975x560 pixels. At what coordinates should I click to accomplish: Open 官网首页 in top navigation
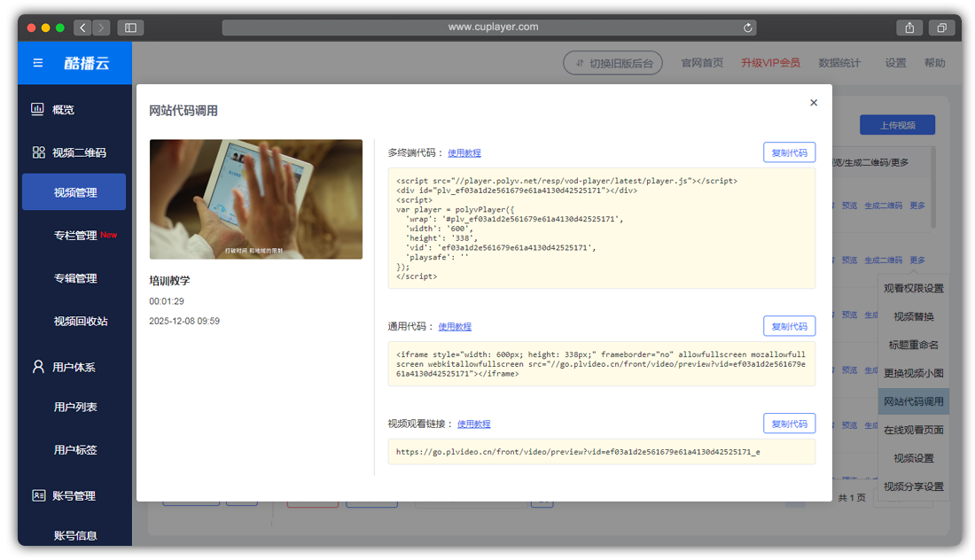pos(702,63)
